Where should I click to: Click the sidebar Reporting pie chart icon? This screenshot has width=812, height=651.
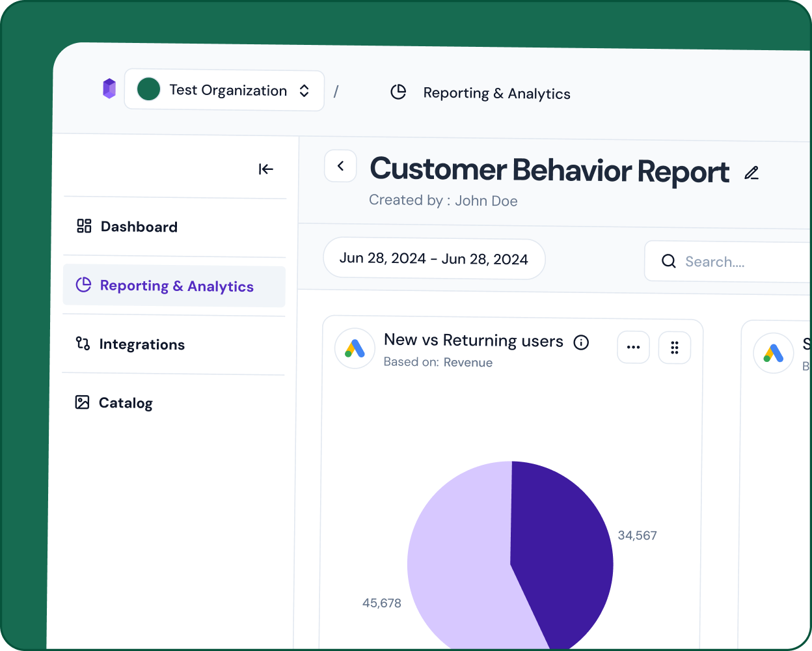83,284
